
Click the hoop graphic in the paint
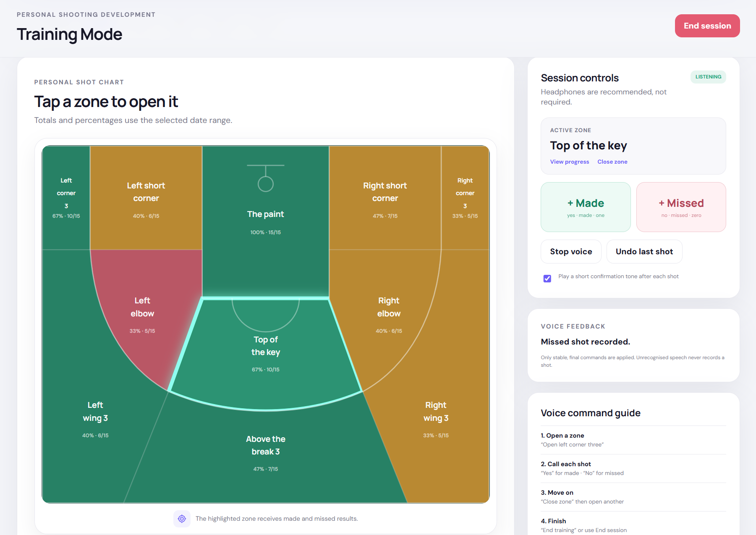pyautogui.click(x=266, y=178)
